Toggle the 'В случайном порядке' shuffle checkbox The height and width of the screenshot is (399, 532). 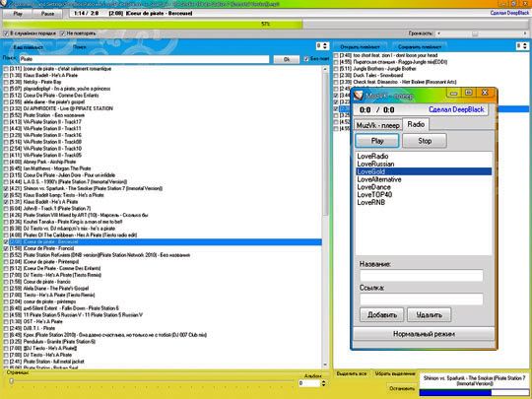point(6,33)
